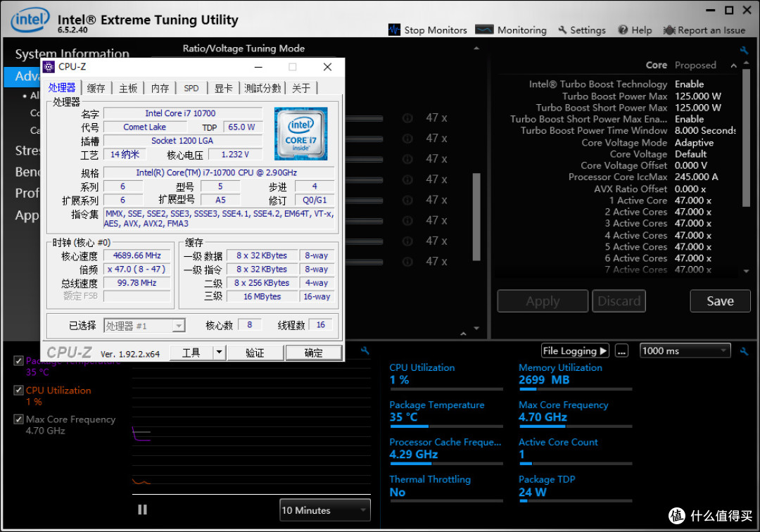Screen dimensions: 760x532
Task: Pause the monitoring graph
Action: point(142,509)
